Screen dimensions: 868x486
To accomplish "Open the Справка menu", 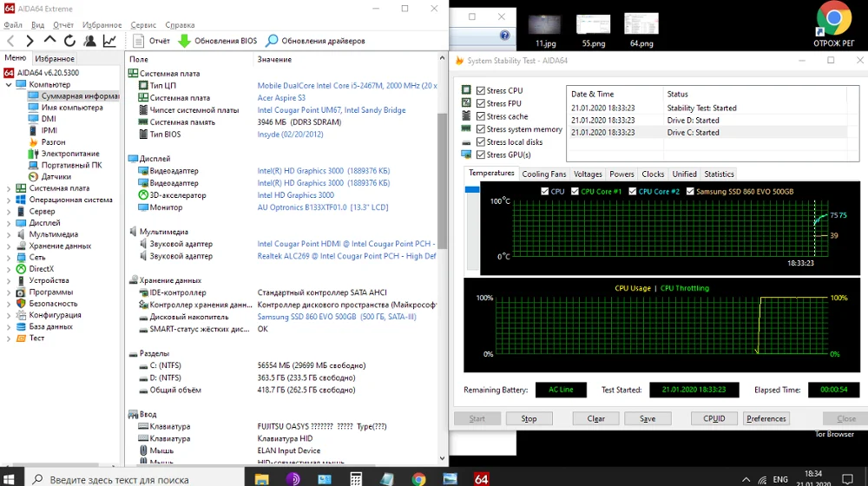I will click(x=180, y=25).
